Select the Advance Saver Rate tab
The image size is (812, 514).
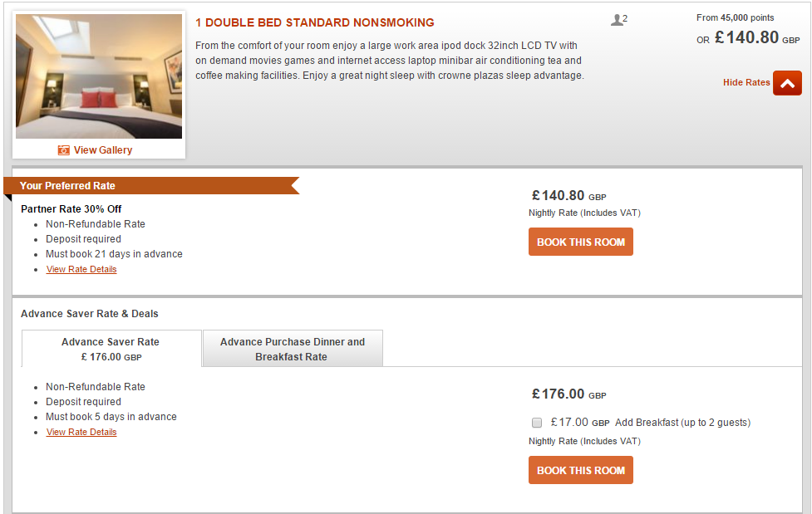pyautogui.click(x=111, y=349)
